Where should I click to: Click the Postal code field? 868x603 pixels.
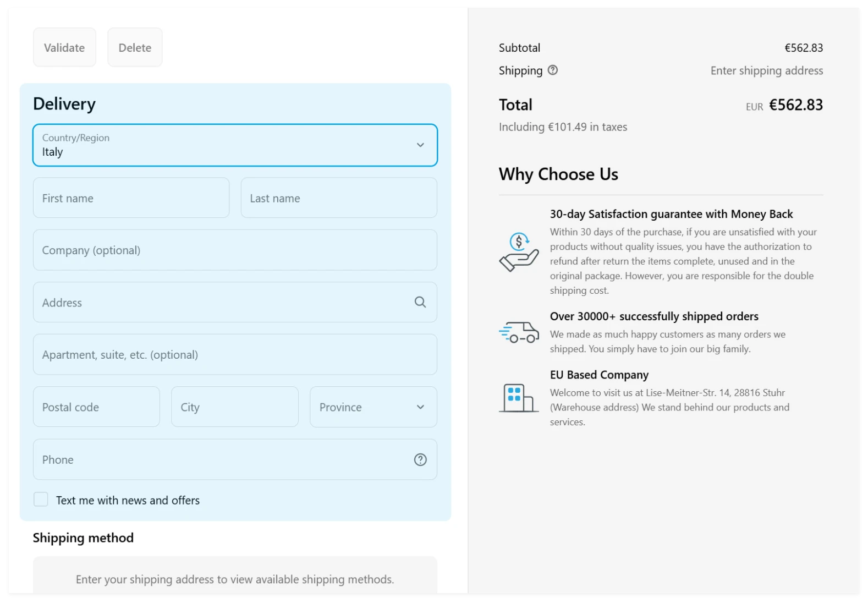pos(96,407)
